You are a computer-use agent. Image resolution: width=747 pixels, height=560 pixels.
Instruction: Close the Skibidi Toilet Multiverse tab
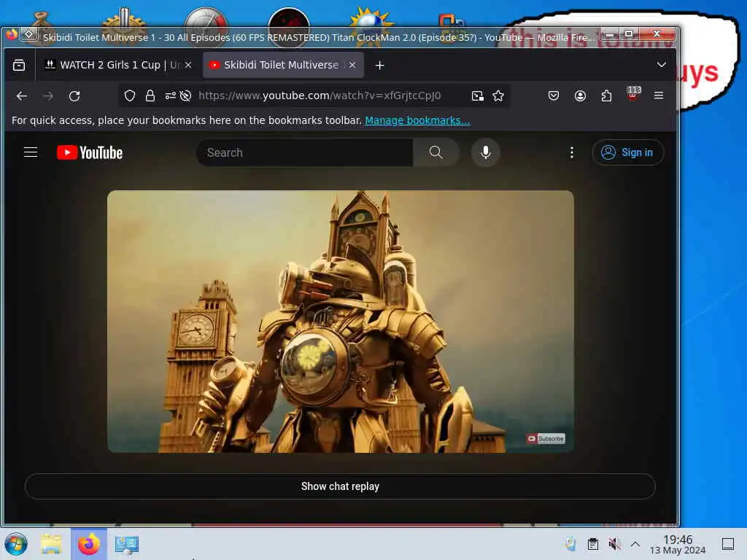click(352, 65)
